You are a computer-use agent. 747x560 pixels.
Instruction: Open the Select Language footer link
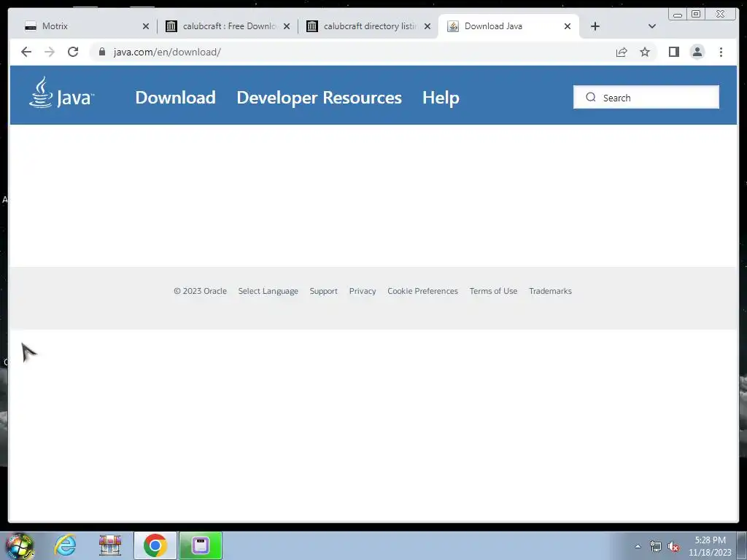pos(268,291)
